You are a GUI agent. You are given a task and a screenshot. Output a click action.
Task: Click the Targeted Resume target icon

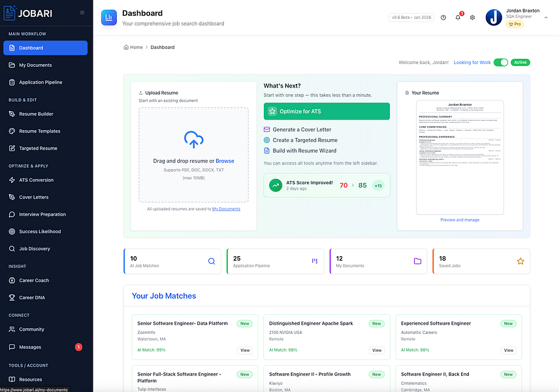click(266, 140)
